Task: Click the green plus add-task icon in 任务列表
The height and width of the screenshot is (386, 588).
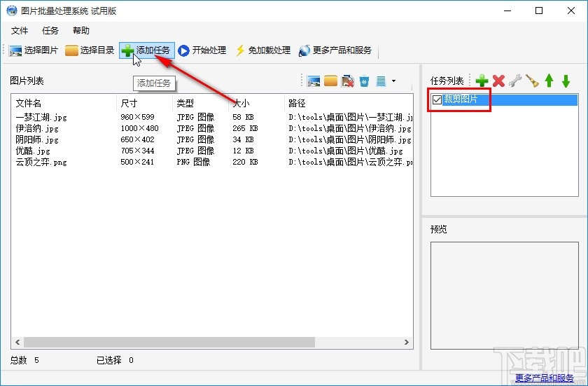Action: tap(482, 81)
